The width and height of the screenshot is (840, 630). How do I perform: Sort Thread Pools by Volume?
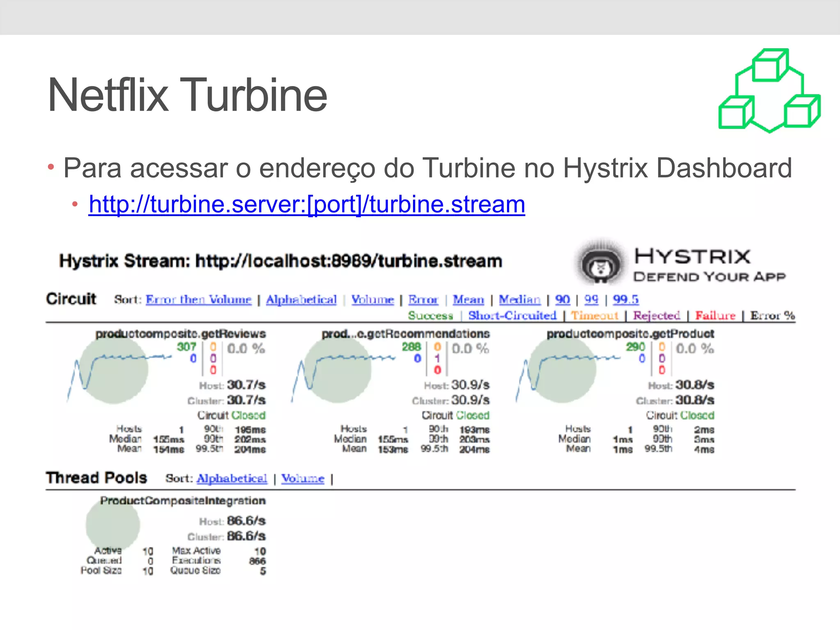pyautogui.click(x=303, y=478)
